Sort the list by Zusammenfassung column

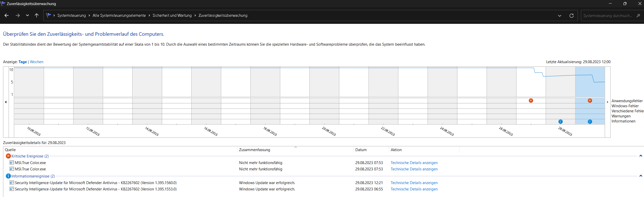tap(295, 150)
